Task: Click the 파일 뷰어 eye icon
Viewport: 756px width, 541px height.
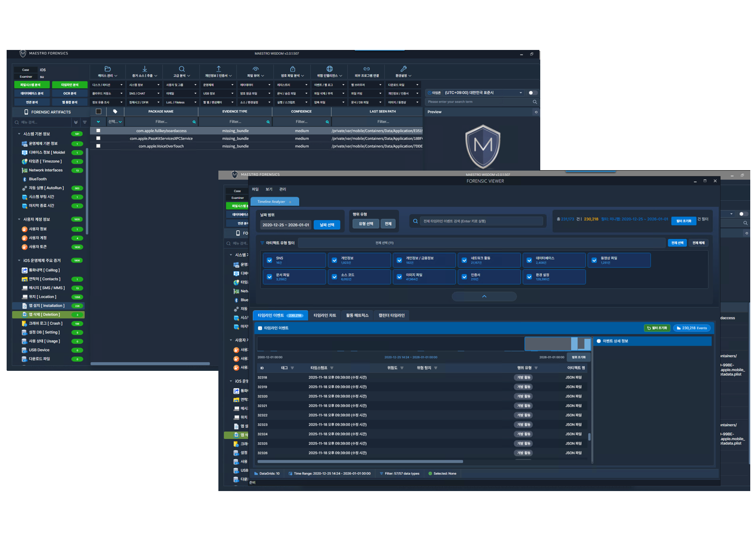Action: tap(256, 69)
